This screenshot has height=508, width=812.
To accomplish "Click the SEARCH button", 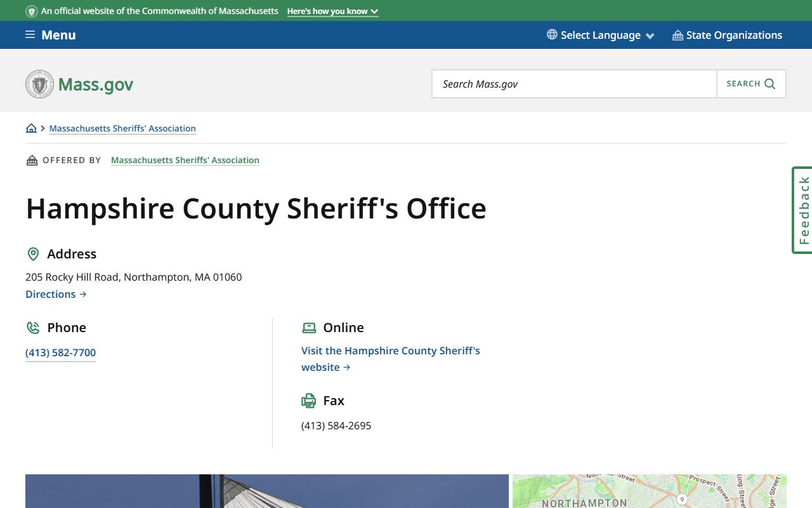I will [751, 84].
